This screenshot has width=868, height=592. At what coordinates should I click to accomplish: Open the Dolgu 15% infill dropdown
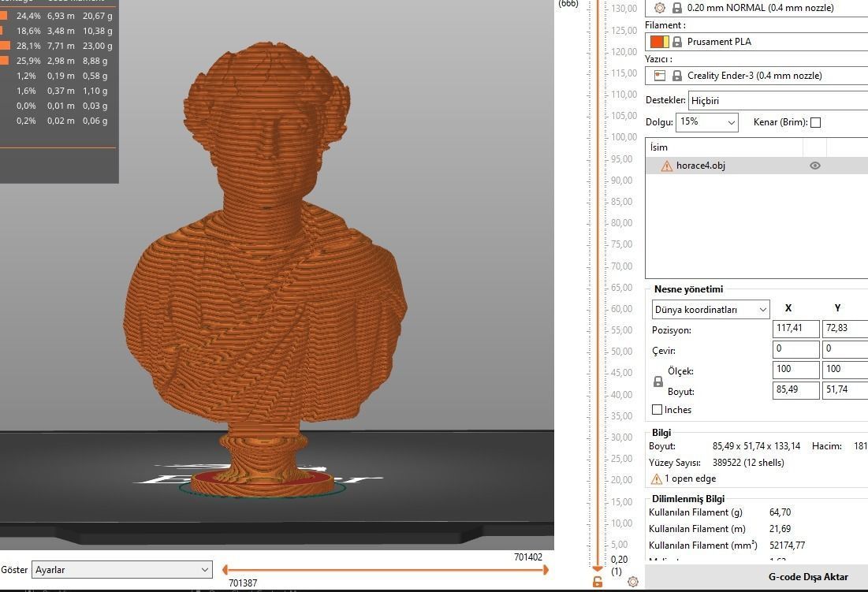pyautogui.click(x=707, y=122)
